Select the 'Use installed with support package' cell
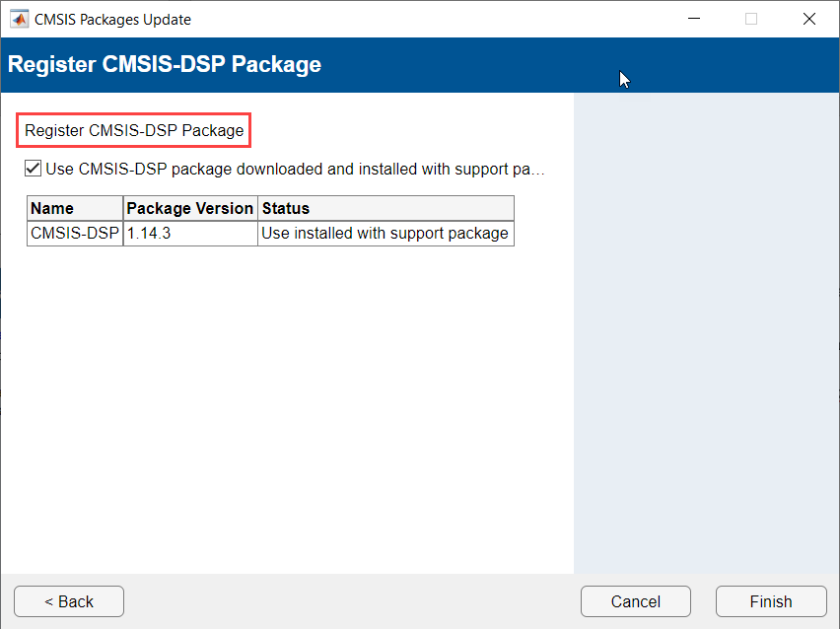Viewport: 840px width, 629px height. click(x=385, y=234)
